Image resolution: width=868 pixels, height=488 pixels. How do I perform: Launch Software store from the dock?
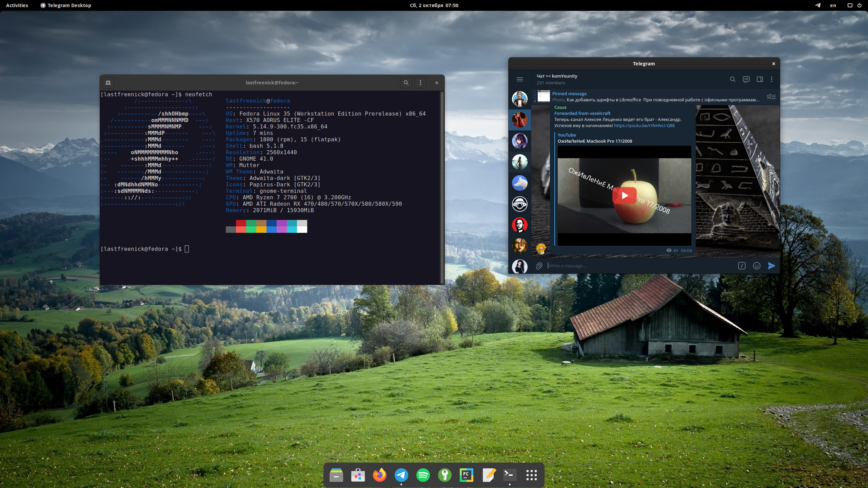pyautogui.click(x=358, y=475)
